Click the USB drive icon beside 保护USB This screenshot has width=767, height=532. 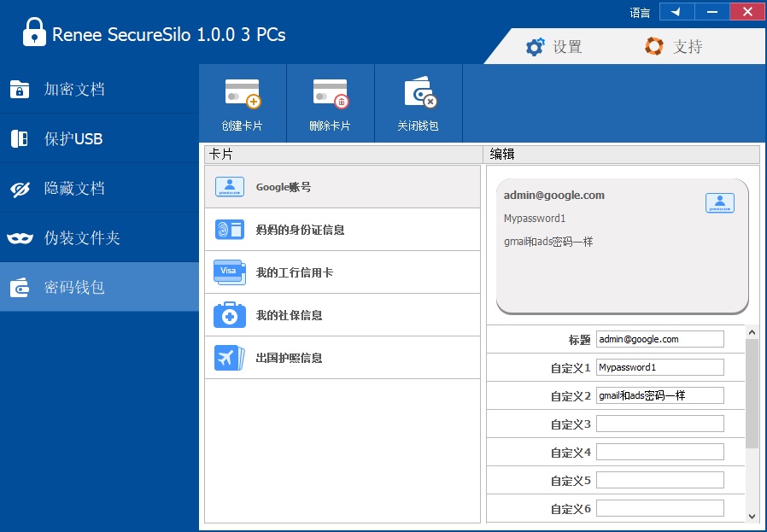click(20, 139)
